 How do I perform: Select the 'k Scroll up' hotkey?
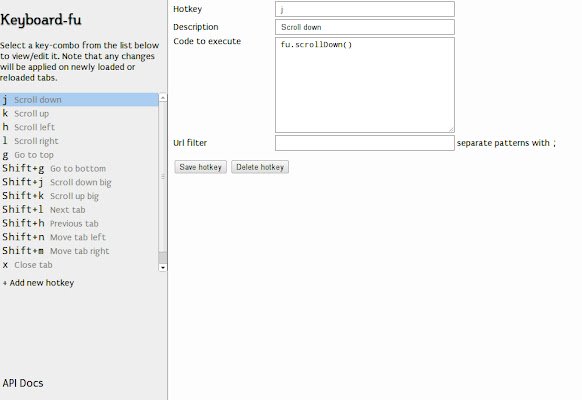(x=79, y=114)
